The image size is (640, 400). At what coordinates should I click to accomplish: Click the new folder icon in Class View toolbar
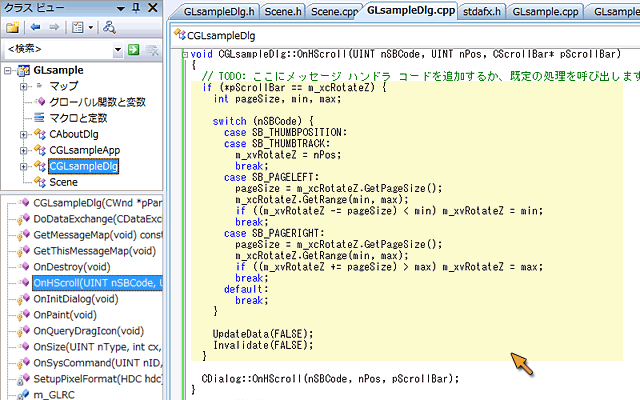click(12, 27)
